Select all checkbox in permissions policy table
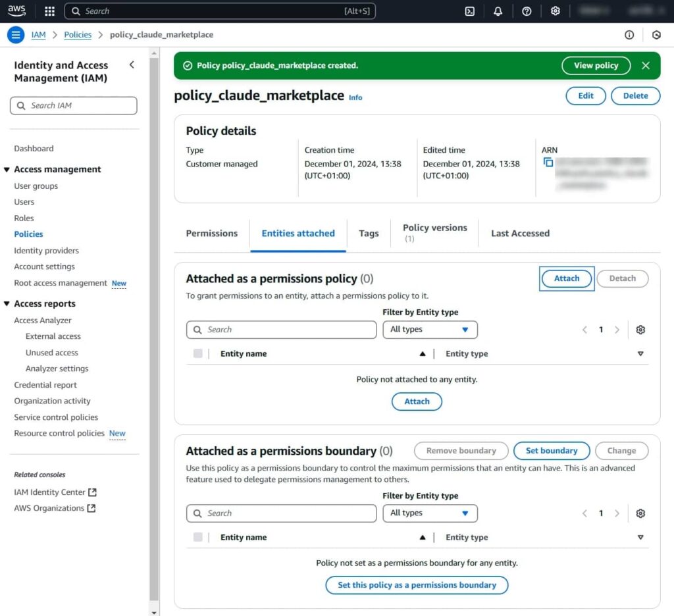The image size is (674, 616). (198, 354)
